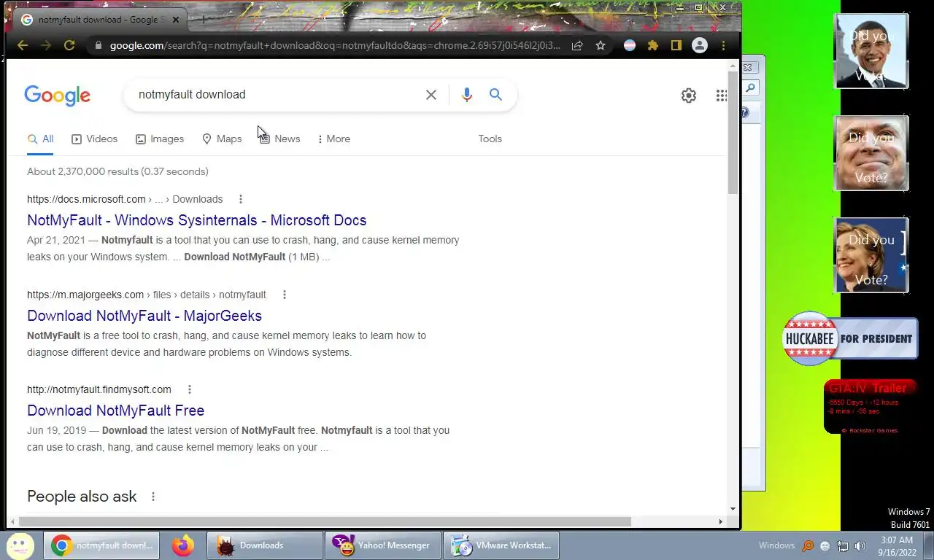Close the notmyfault download browser tab
934x560 pixels.
(176, 20)
